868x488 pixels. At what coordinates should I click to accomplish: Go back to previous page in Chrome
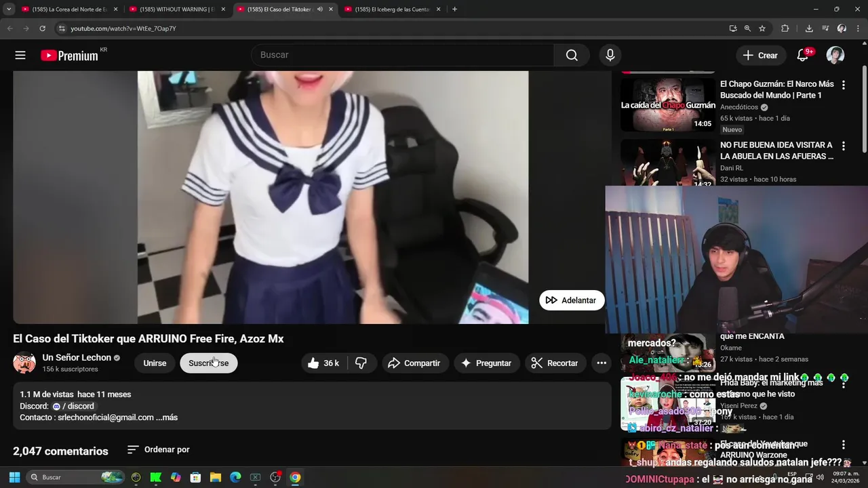(9, 28)
